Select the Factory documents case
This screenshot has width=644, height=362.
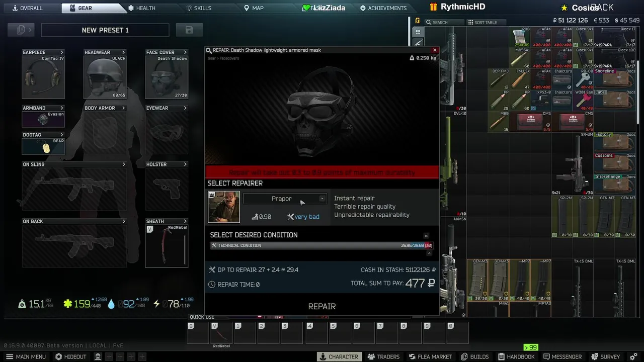(x=615, y=143)
